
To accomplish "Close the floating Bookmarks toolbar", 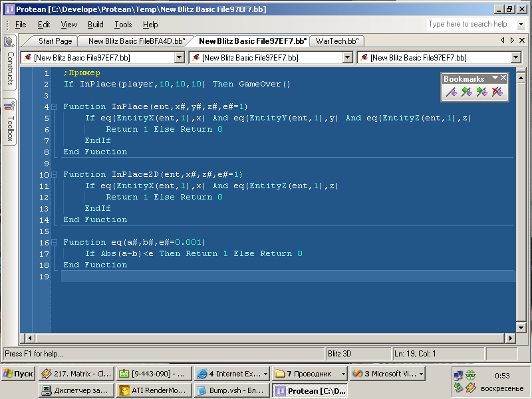I will [x=503, y=78].
